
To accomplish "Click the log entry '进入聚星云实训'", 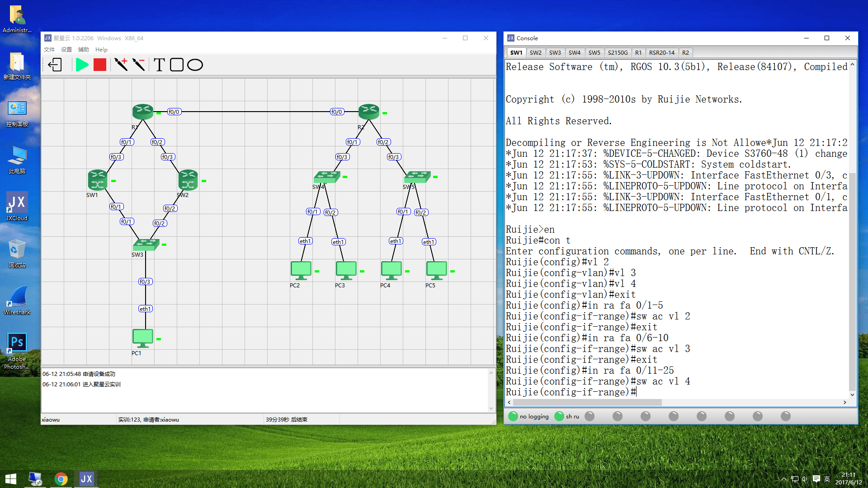I will tap(102, 385).
